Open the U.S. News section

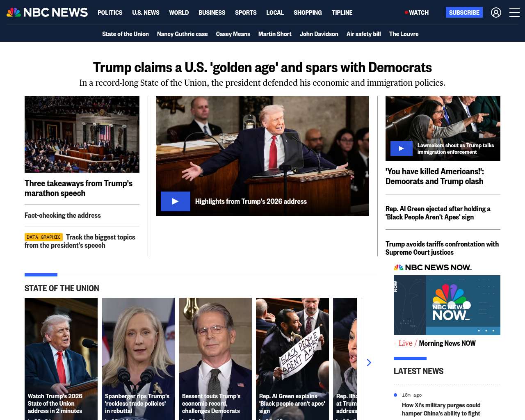(146, 13)
